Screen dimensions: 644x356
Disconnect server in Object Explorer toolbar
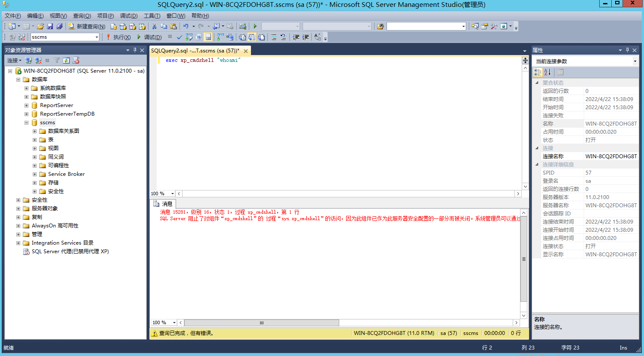tap(38, 61)
